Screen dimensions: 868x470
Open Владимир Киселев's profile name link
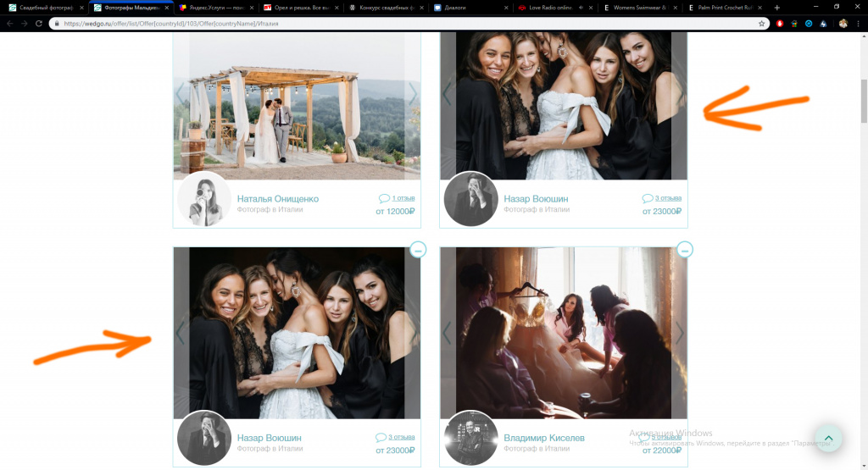pyautogui.click(x=544, y=439)
